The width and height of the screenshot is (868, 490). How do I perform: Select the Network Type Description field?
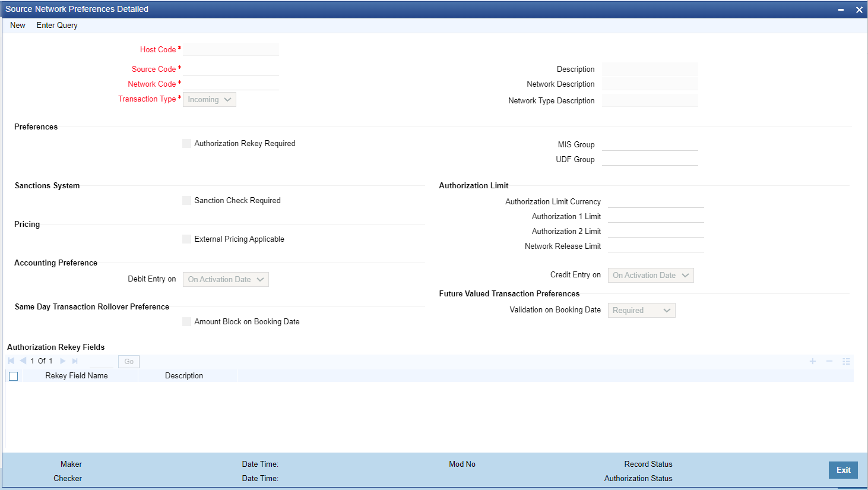coord(650,100)
